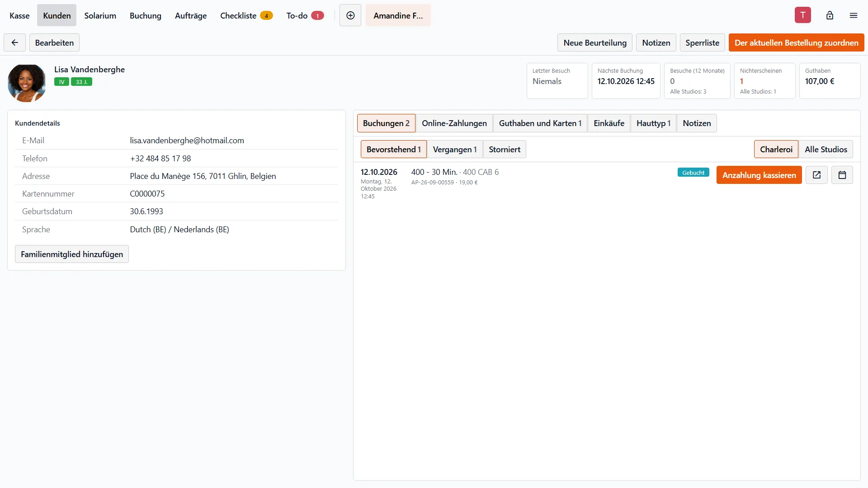Click the back arrow button

15,42
